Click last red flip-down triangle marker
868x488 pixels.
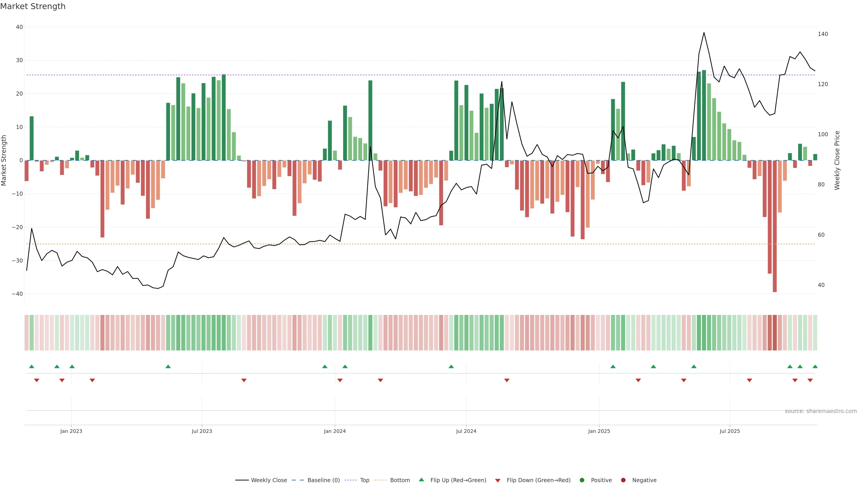(x=810, y=380)
